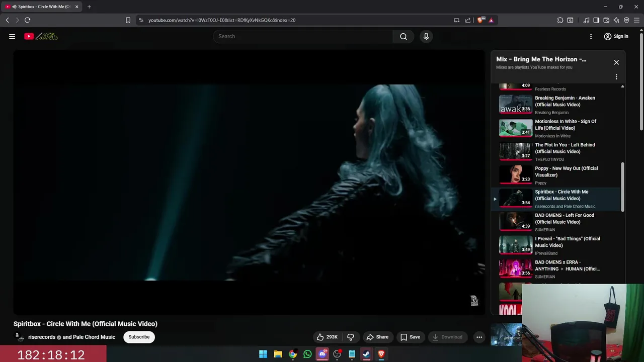This screenshot has height=362, width=644.
Task: Click the playlist panel scrollbar
Action: pyautogui.click(x=622, y=187)
